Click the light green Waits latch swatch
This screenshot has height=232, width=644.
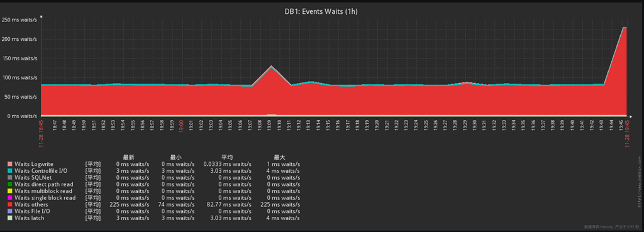point(10,218)
